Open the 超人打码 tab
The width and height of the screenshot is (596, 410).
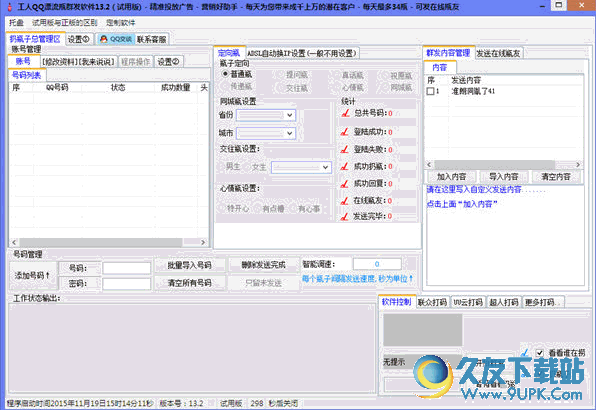(x=504, y=302)
